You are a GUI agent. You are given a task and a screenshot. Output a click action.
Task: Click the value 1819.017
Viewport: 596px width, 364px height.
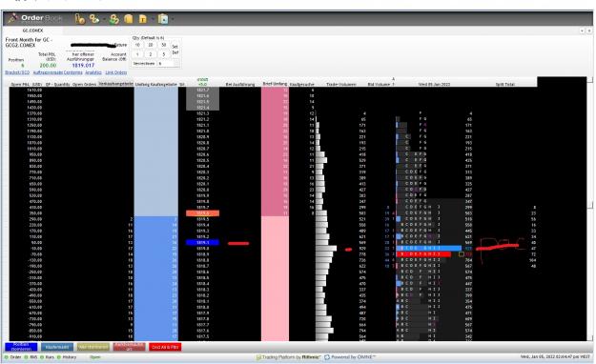[x=83, y=66]
